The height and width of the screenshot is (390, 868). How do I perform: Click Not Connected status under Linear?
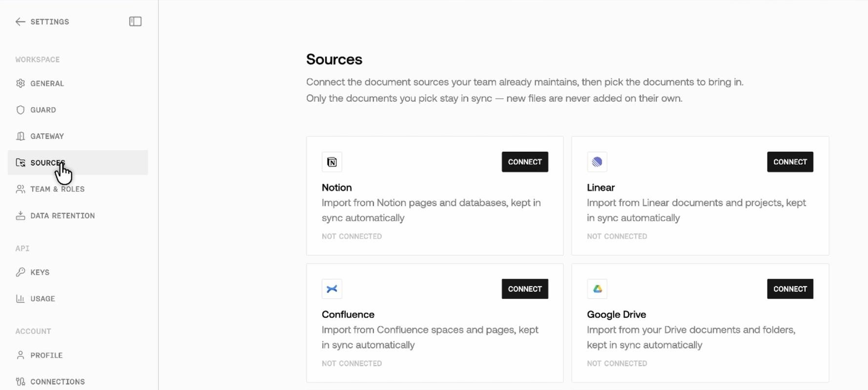pyautogui.click(x=617, y=236)
